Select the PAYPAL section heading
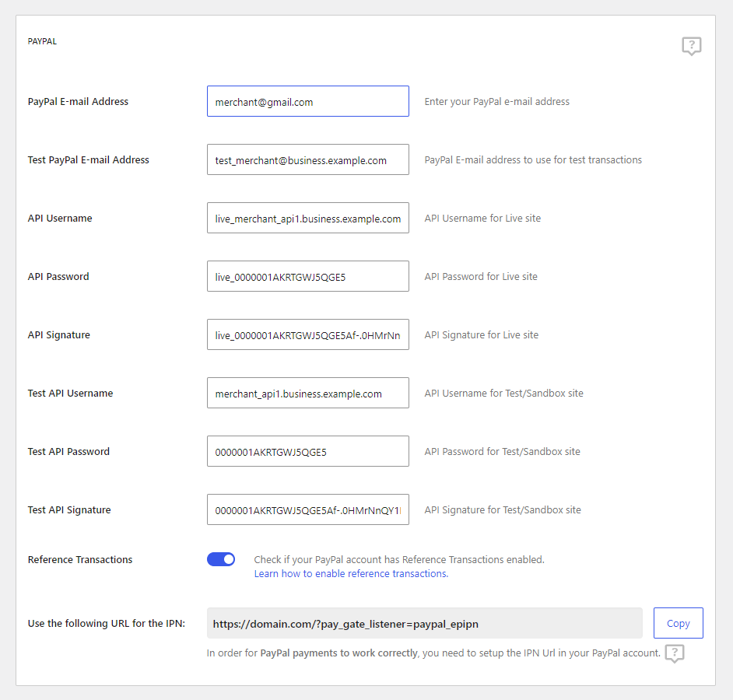The height and width of the screenshot is (700, 733). click(x=42, y=41)
